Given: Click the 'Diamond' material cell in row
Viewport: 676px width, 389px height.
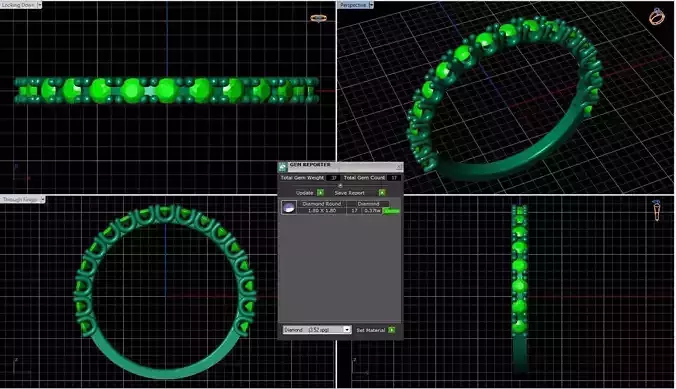Looking at the screenshot, I should point(368,204).
